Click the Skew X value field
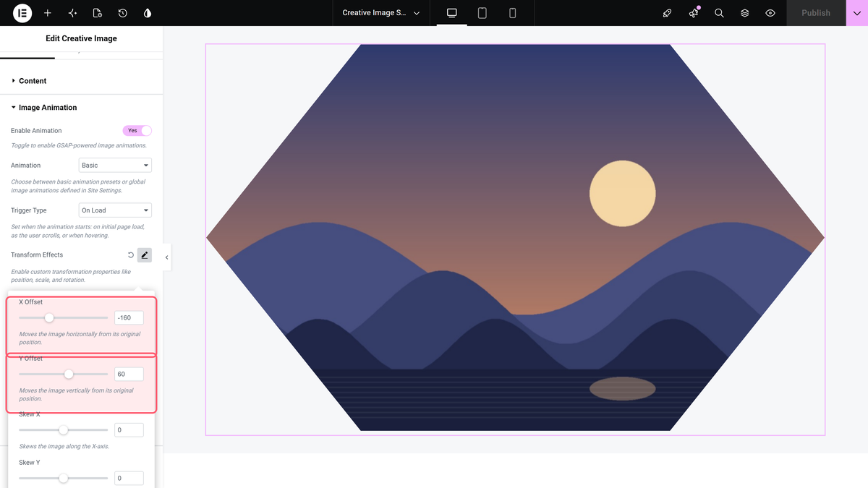Image resolution: width=868 pixels, height=488 pixels. tap(129, 430)
